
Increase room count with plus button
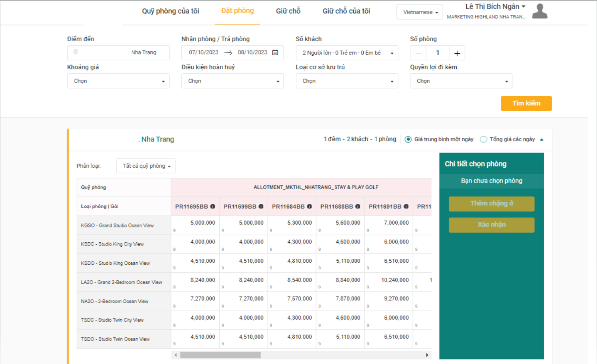pyautogui.click(x=457, y=53)
